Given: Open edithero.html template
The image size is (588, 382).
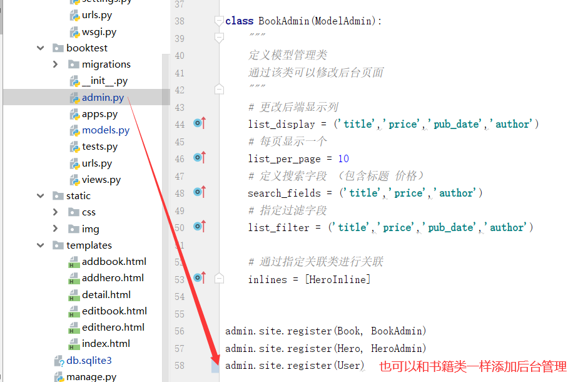Looking at the screenshot, I should point(113,328).
